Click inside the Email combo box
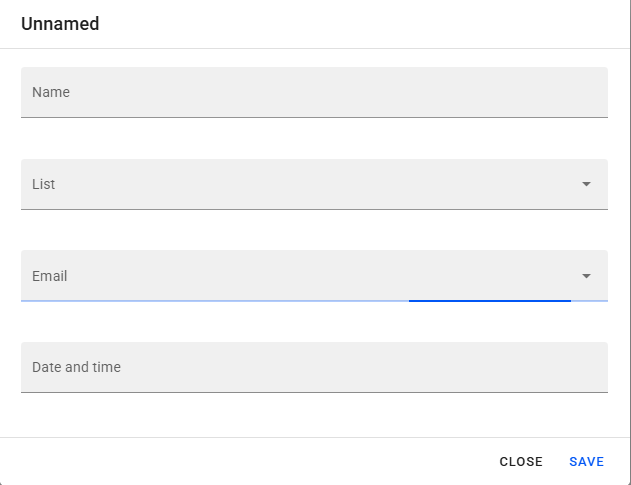This screenshot has width=631, height=485. click(300, 276)
